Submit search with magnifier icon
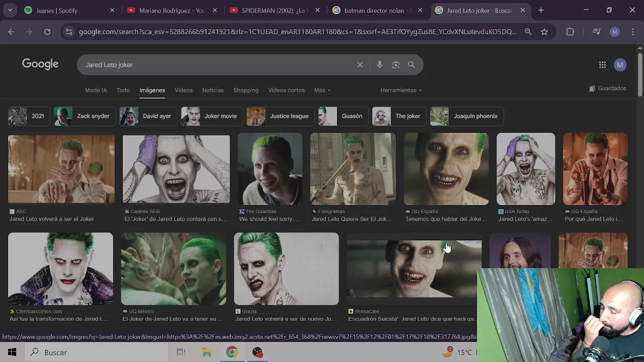Viewport: 644px width, 362px height. [412, 65]
